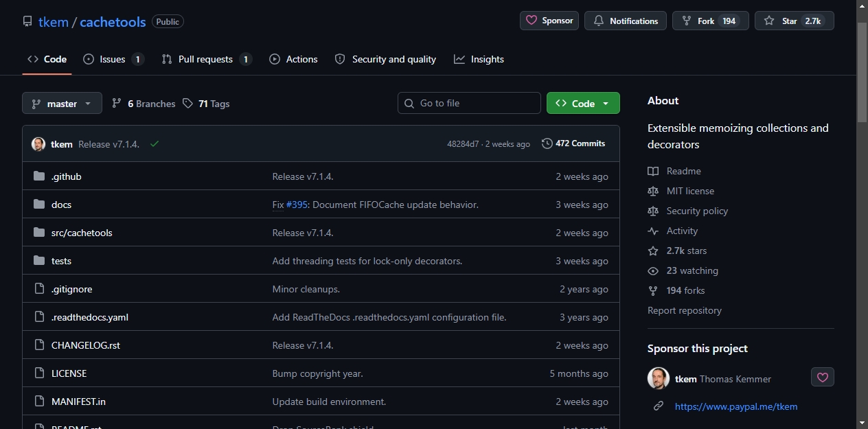868x429 pixels.
Task: Focus the Go to file search field
Action: 469,103
